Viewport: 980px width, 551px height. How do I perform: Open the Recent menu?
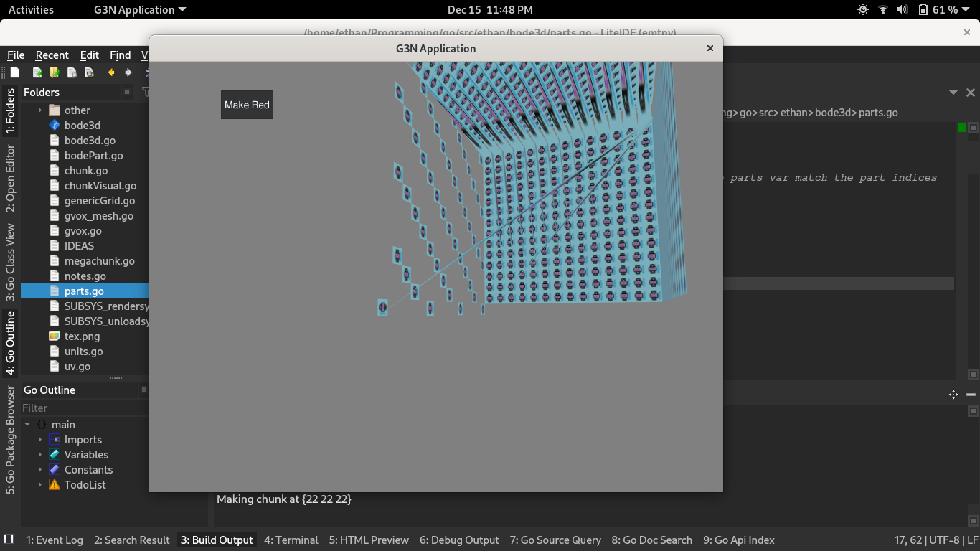52,55
